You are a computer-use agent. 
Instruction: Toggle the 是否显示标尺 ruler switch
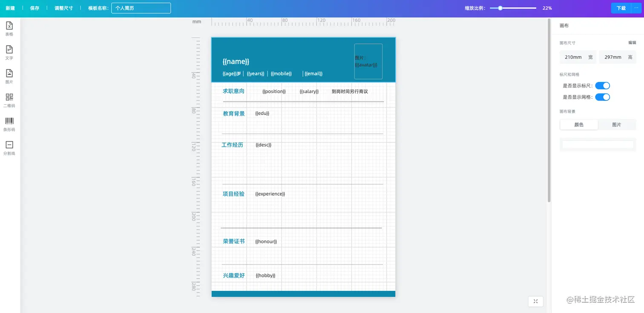602,86
